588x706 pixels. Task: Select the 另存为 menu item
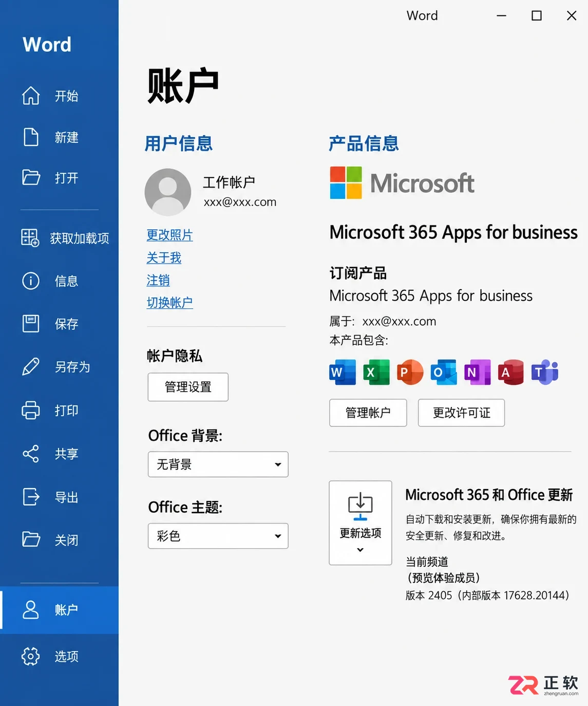tap(59, 366)
